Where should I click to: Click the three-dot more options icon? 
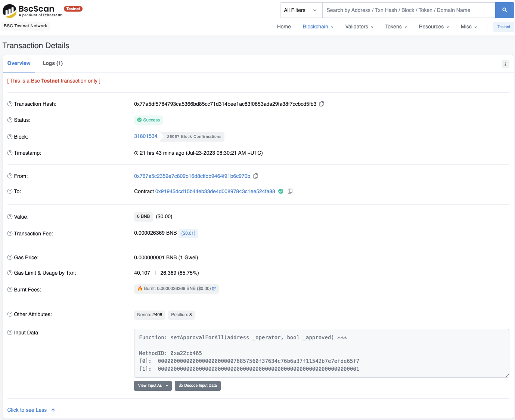[x=505, y=64]
